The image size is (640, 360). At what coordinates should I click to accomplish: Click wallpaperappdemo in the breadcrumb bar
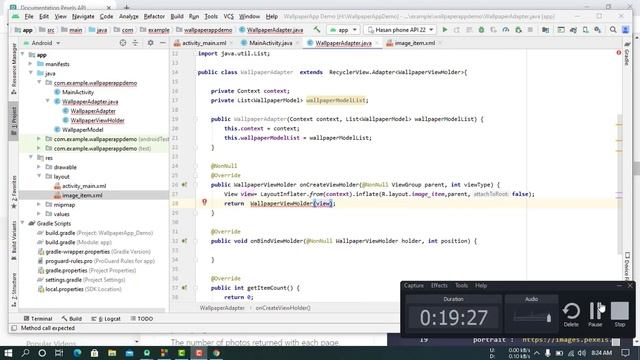tap(208, 30)
